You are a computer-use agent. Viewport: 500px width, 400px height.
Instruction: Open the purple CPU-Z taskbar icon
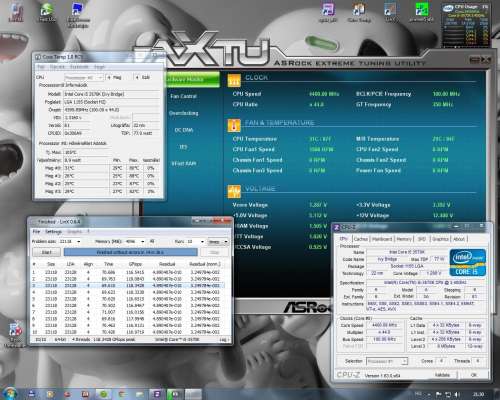[157, 394]
